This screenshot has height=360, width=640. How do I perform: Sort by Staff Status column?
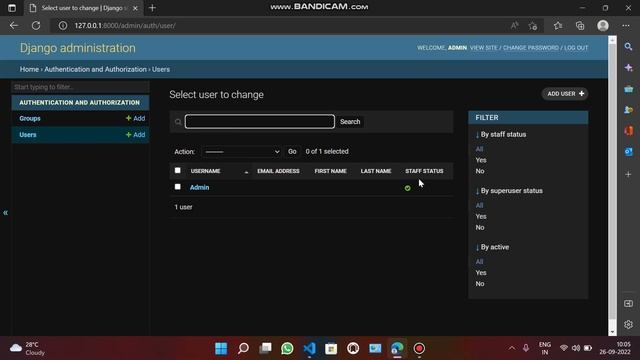(x=424, y=171)
